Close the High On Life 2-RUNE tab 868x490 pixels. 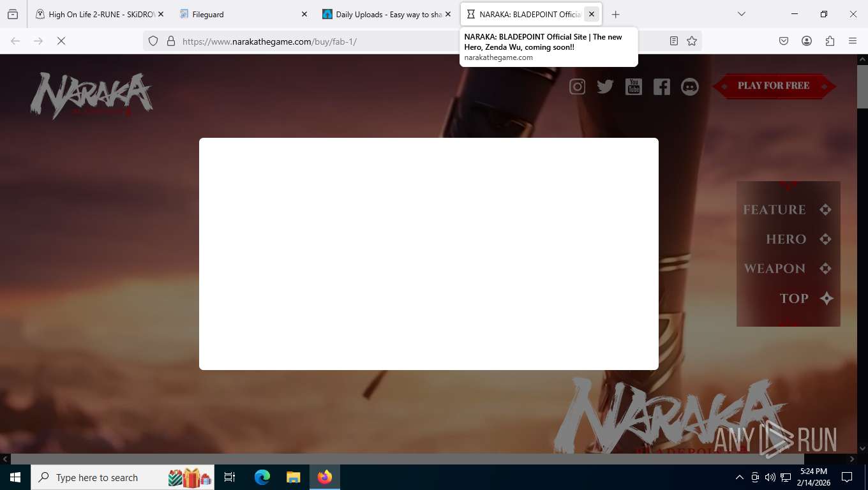click(x=161, y=14)
